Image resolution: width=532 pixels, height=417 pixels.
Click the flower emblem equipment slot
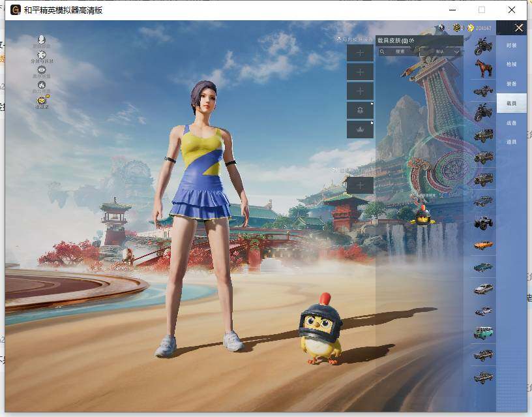(360, 110)
